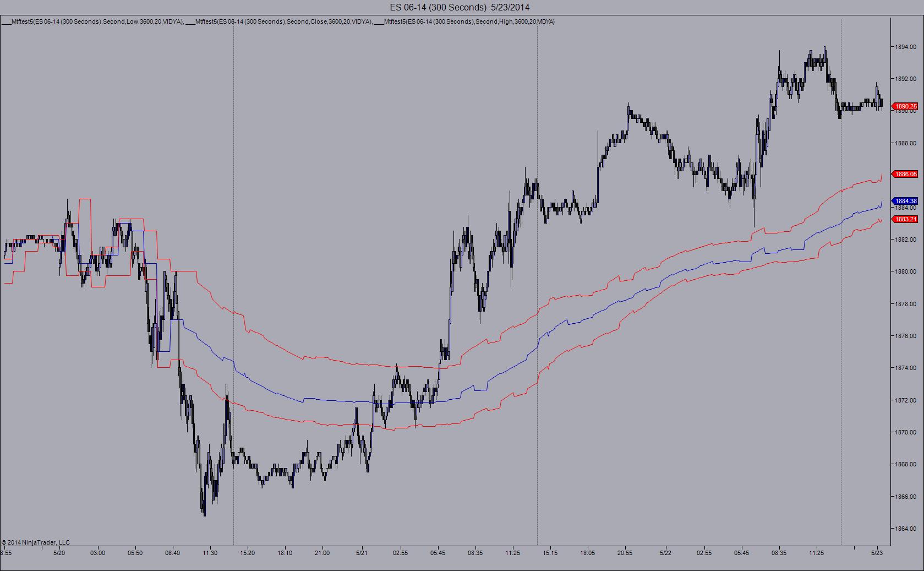The width and height of the screenshot is (924, 571).
Task: Click the 5/20 date label on time axis
Action: coord(59,553)
